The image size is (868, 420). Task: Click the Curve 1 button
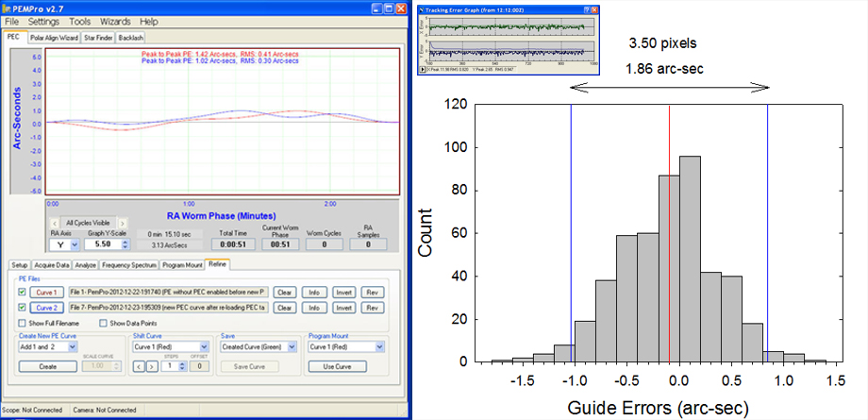coord(47,292)
